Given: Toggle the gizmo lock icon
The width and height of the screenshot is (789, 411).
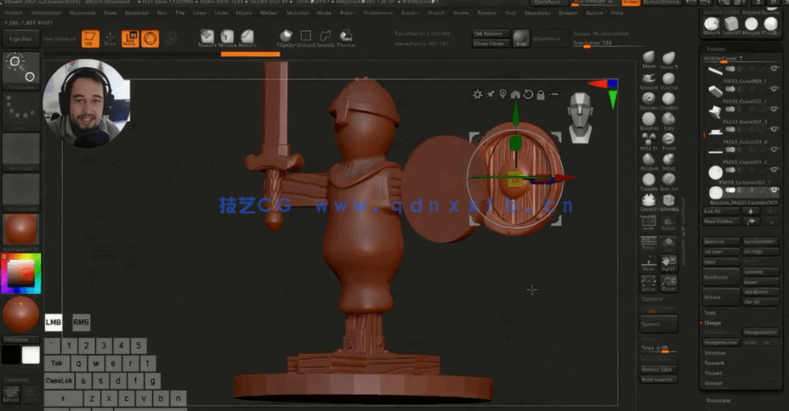Looking at the screenshot, I should [540, 94].
